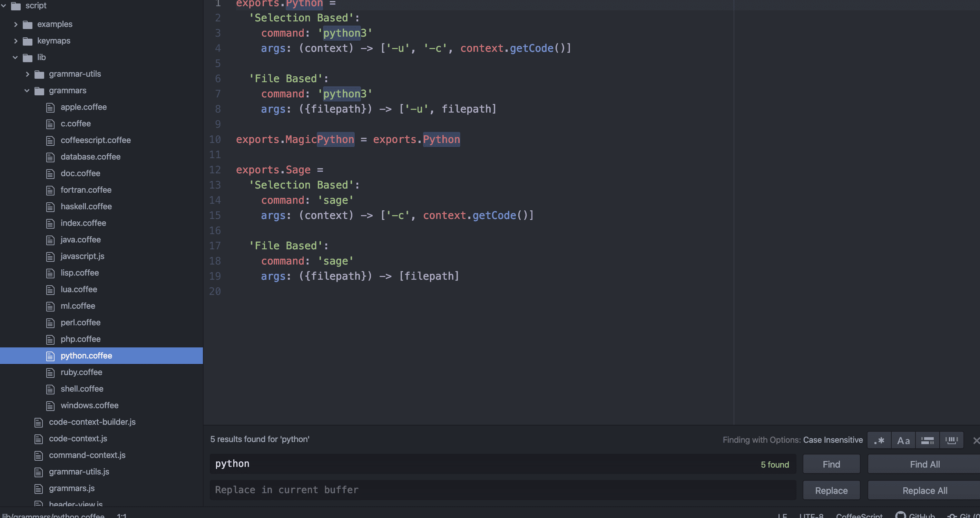This screenshot has width=980, height=518.
Task: Click the Find button
Action: [831, 464]
